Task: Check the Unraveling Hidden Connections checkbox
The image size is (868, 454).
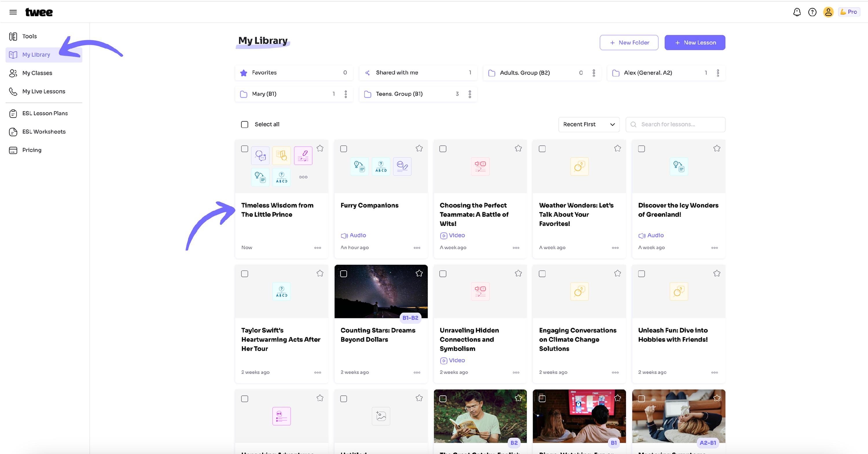Action: [x=443, y=274]
